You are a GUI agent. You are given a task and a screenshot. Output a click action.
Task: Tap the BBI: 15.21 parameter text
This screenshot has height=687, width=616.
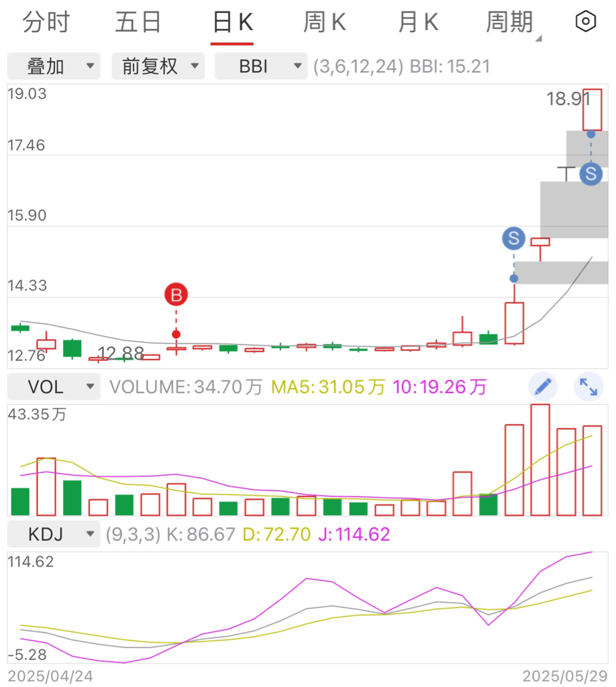click(x=450, y=66)
